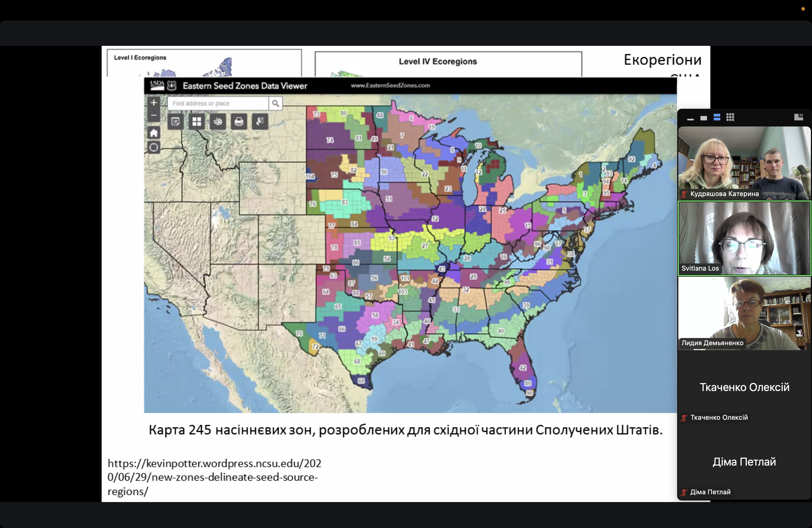Switch to single speaker thumbnail view
This screenshot has height=528, width=812.
[x=703, y=118]
